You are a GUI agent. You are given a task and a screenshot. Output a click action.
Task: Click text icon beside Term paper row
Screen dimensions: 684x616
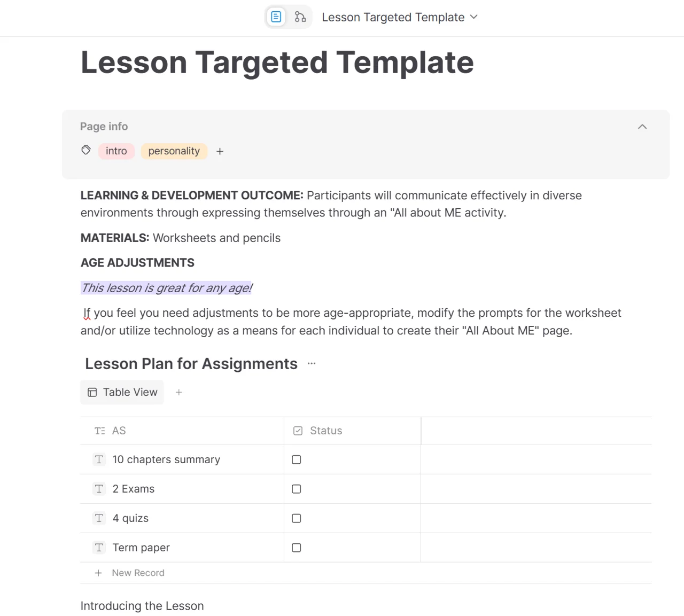point(99,548)
